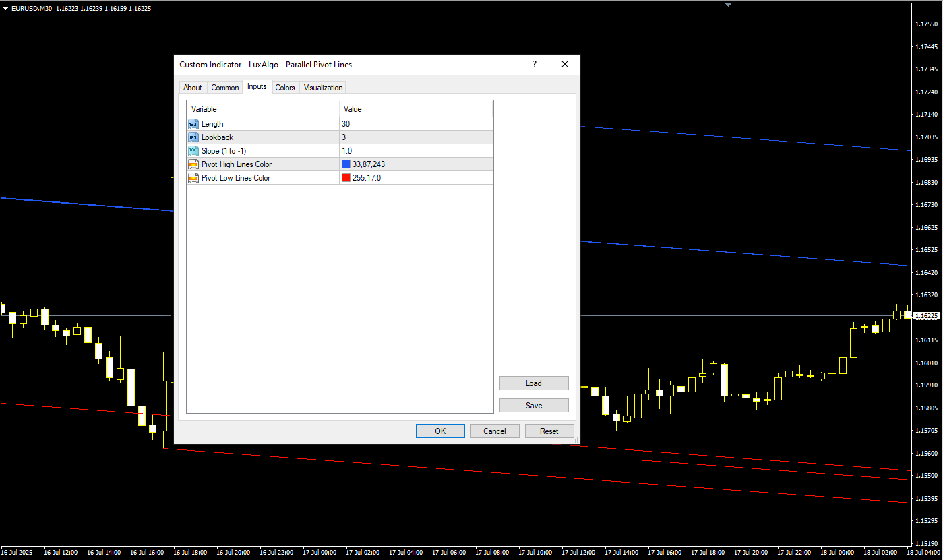This screenshot has width=943, height=560.
Task: Click the Lookback parameter icon
Action: (193, 137)
